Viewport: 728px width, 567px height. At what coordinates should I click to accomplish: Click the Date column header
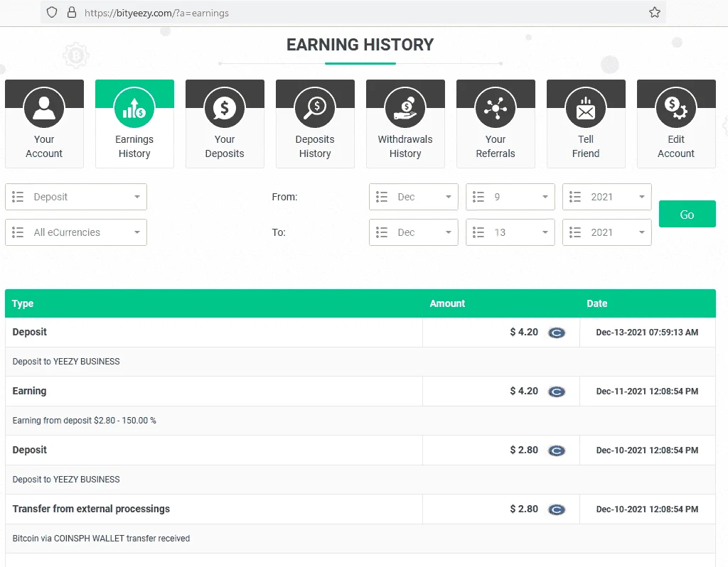coord(597,303)
